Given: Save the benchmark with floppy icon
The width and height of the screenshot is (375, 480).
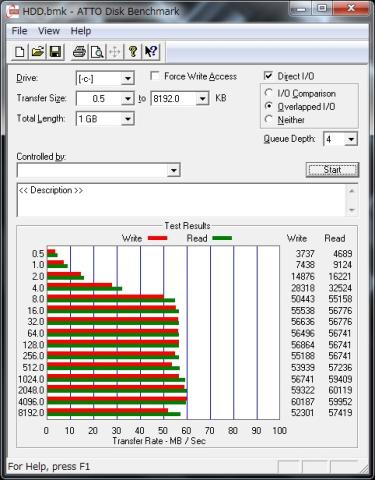Looking at the screenshot, I should point(56,52).
